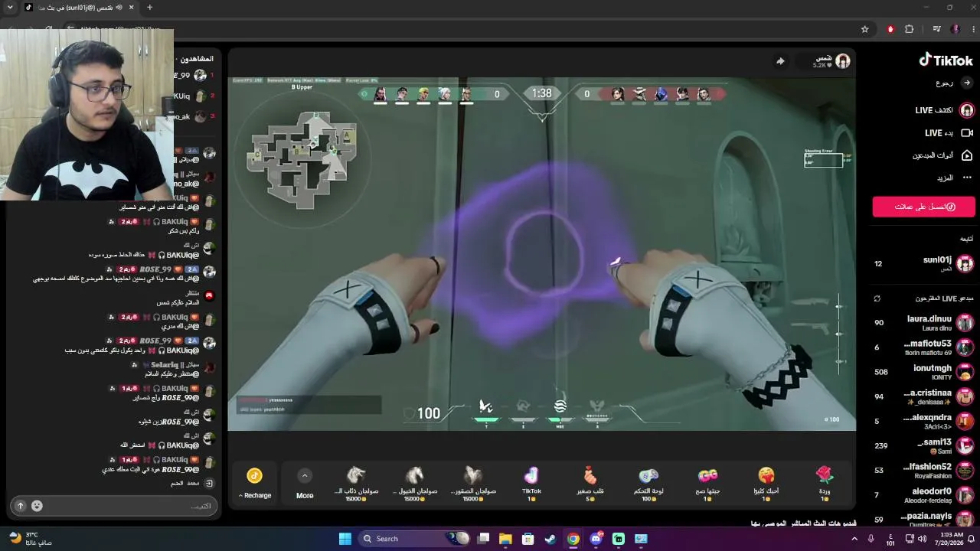Send the finger heart gift
The height and width of the screenshot is (551, 980).
pos(590,483)
